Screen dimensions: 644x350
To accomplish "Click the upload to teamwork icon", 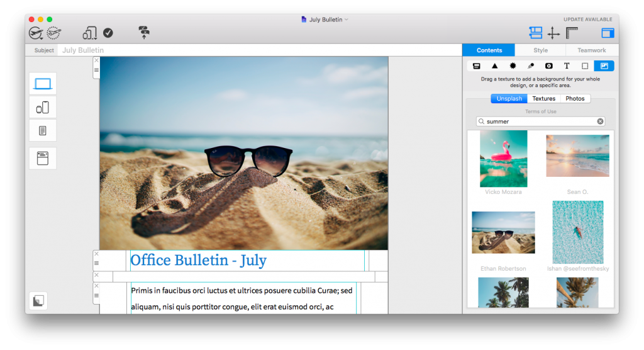I will coord(144,33).
